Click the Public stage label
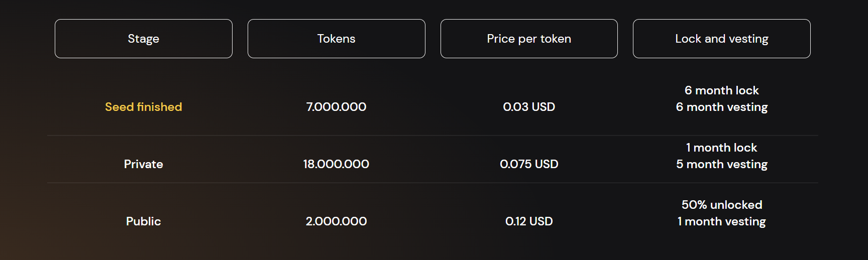 click(x=144, y=221)
